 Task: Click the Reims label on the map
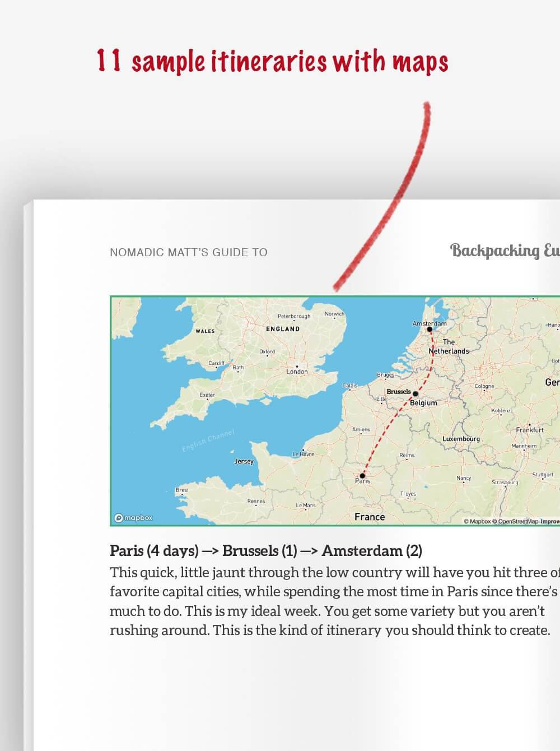click(407, 455)
